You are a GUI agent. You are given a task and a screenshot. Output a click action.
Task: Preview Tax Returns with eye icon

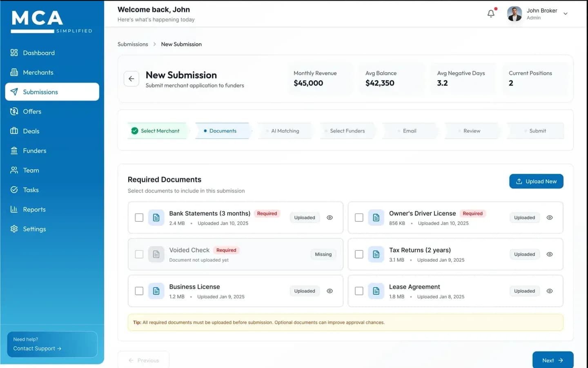coord(550,254)
